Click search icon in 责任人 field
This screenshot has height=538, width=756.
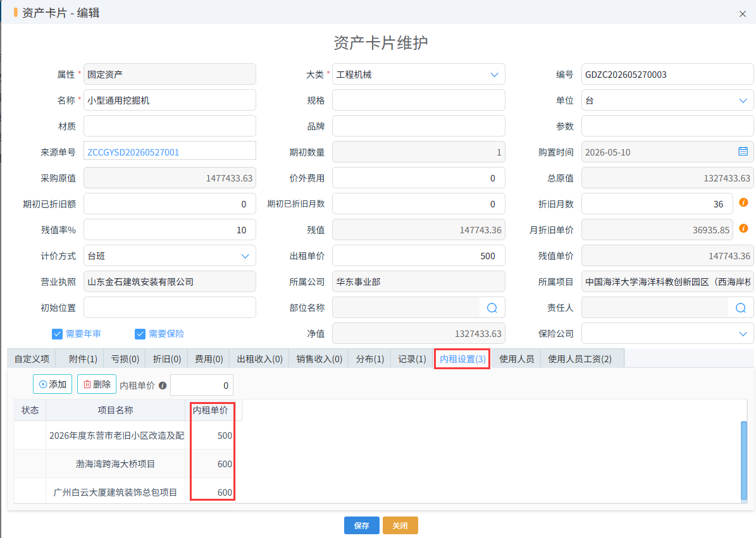(741, 308)
